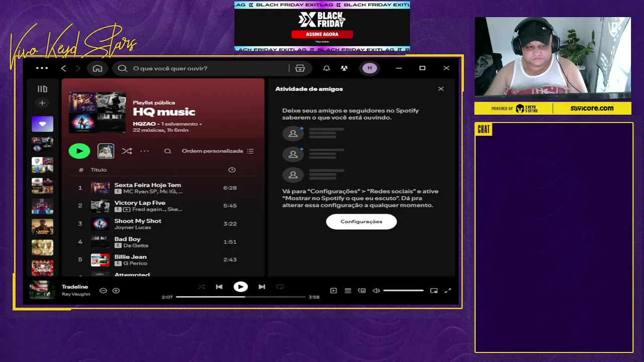Search within the HQ music playlist

point(168,151)
